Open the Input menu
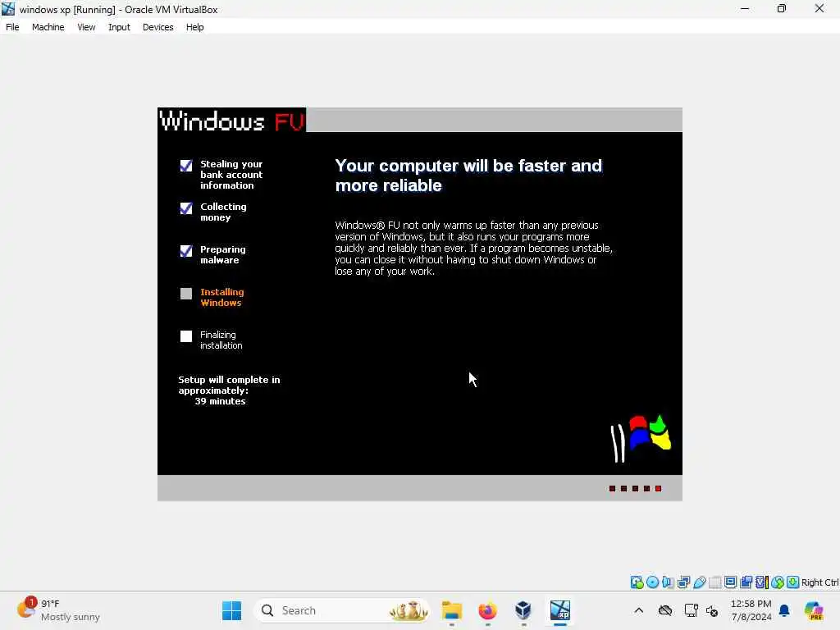The image size is (840, 630). 119,27
